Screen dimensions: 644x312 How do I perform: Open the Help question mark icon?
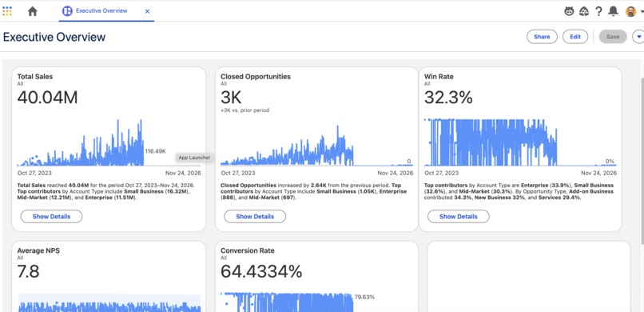[x=598, y=11]
